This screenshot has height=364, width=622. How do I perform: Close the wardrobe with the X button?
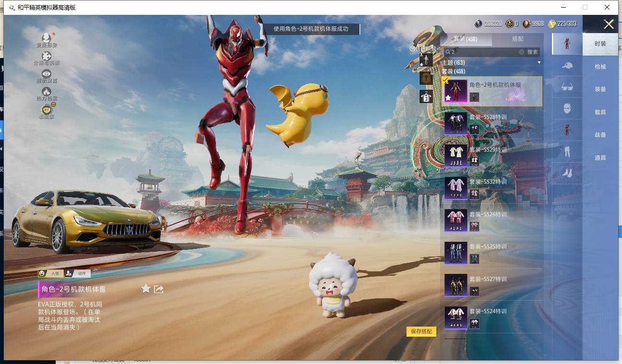(609, 24)
